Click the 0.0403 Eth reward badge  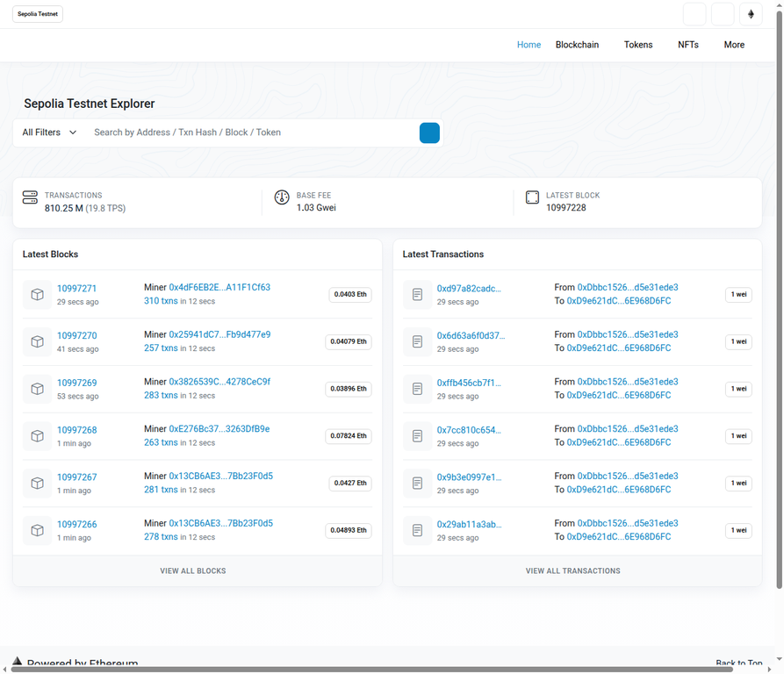click(350, 294)
